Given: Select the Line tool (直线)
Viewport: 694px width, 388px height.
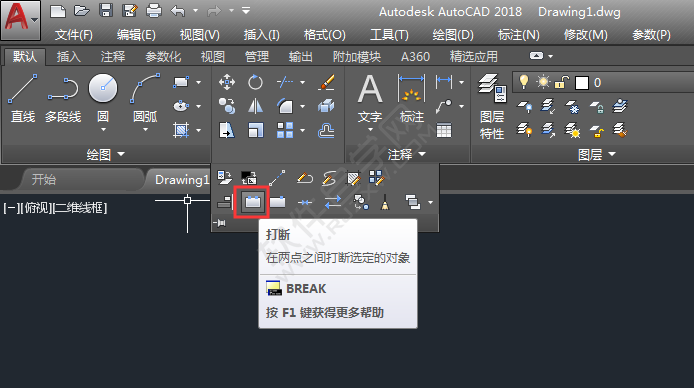Looking at the screenshot, I should pyautogui.click(x=23, y=98).
